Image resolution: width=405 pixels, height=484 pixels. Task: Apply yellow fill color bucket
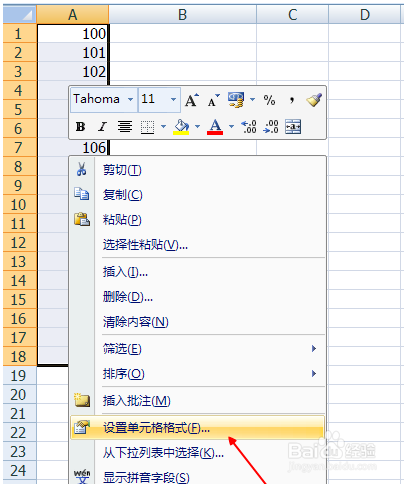tap(181, 127)
